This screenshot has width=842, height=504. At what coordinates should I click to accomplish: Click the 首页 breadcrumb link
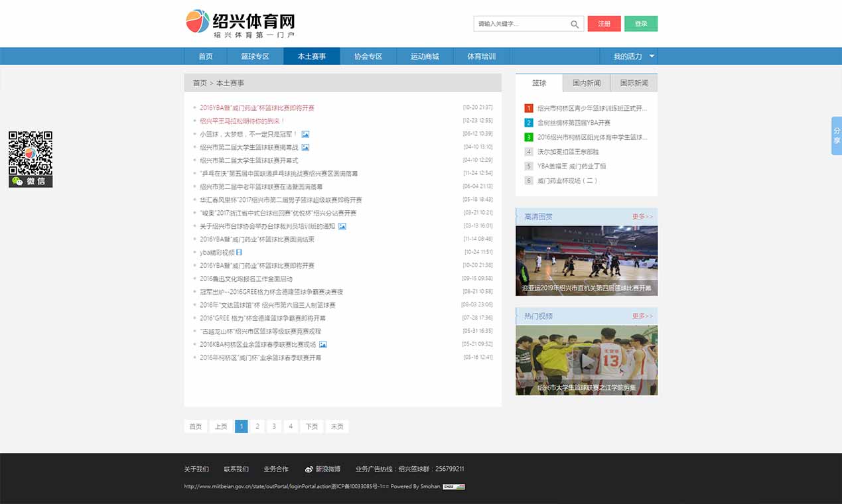(x=200, y=83)
